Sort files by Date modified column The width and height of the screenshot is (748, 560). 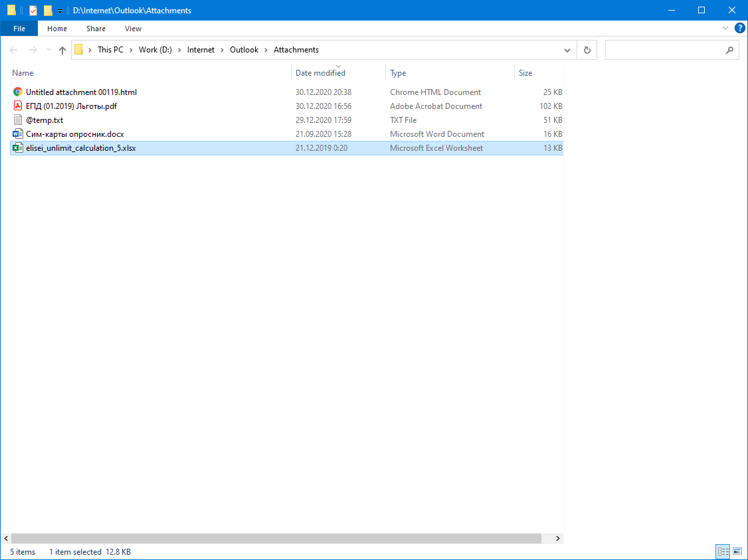(320, 73)
